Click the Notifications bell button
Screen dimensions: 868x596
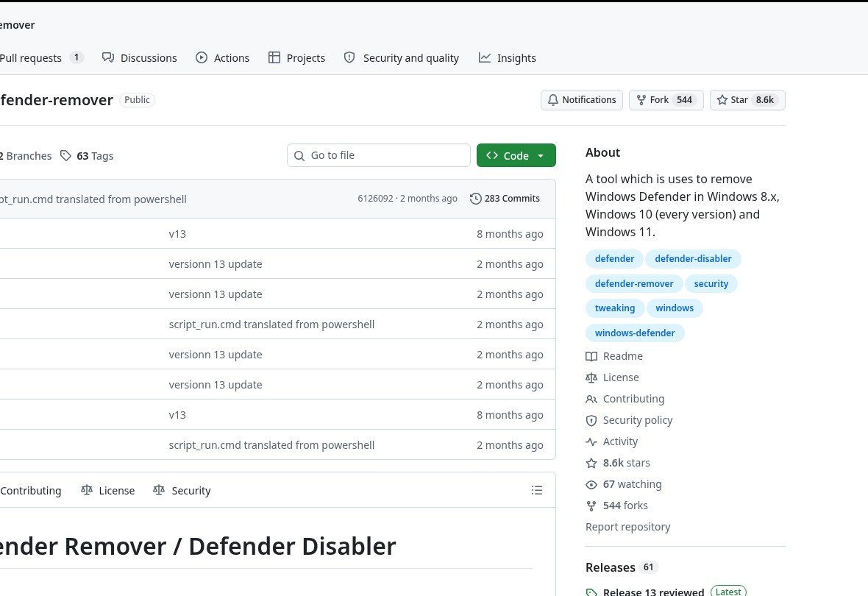coord(582,100)
